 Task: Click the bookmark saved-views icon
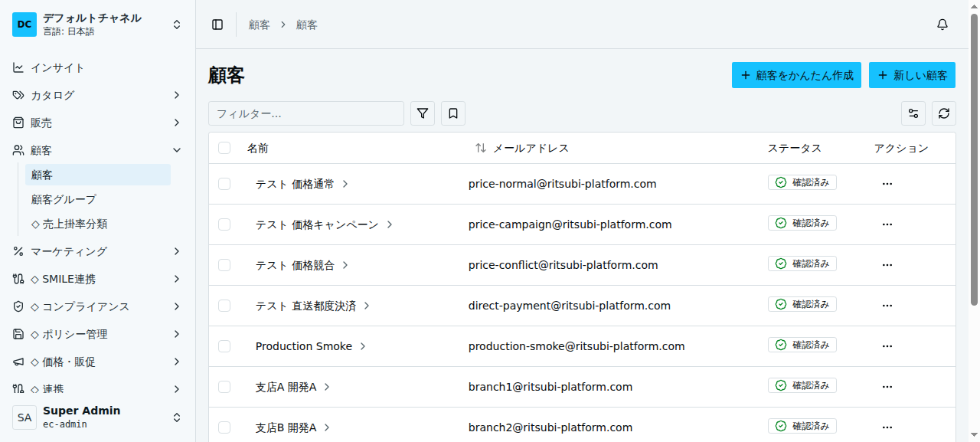453,113
